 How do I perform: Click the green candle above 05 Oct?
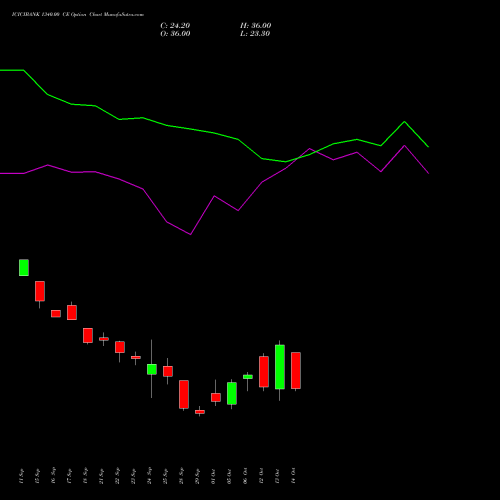point(232,393)
